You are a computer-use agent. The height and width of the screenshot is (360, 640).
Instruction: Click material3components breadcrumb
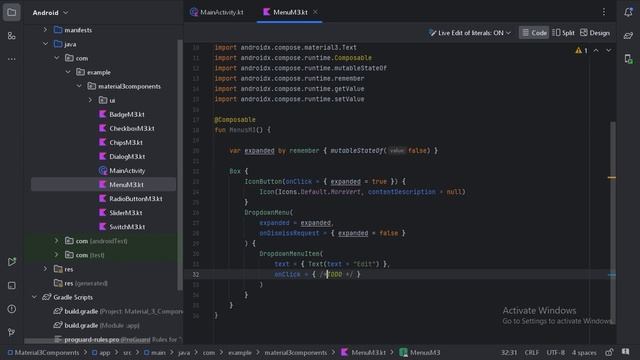tap(296, 352)
